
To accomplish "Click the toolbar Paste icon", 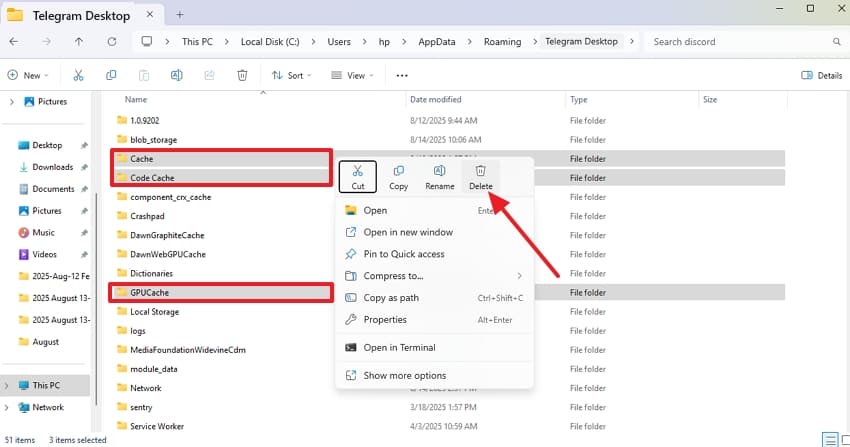I will click(x=144, y=75).
